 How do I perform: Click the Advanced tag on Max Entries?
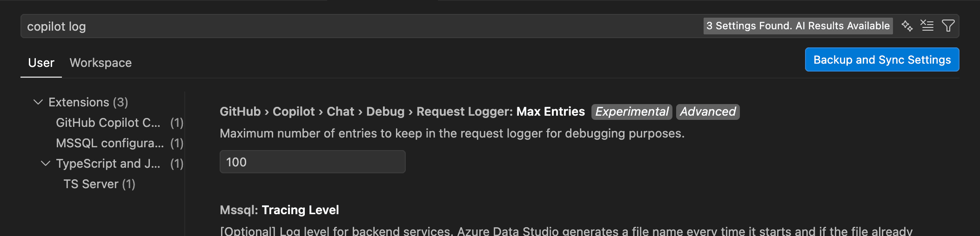coord(707,112)
